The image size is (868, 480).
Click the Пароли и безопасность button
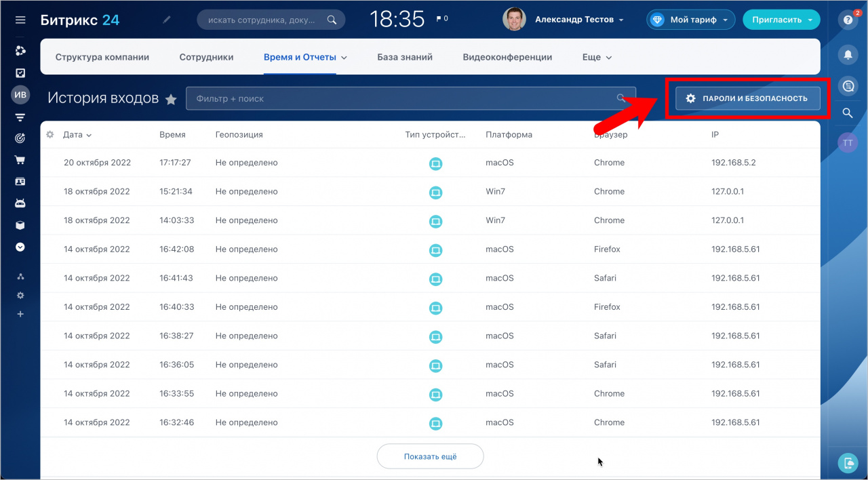point(747,98)
